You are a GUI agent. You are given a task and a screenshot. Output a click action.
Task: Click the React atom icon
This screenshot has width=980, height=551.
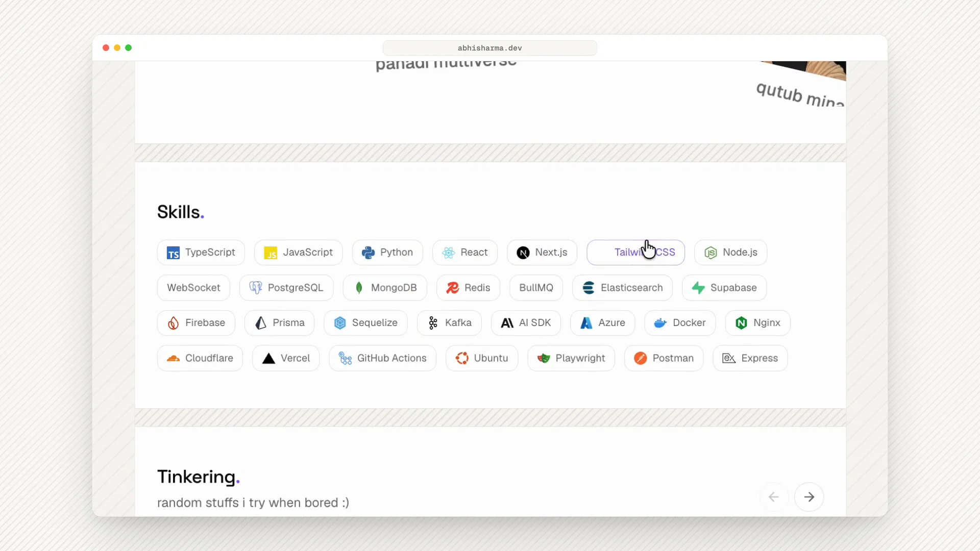pyautogui.click(x=449, y=253)
